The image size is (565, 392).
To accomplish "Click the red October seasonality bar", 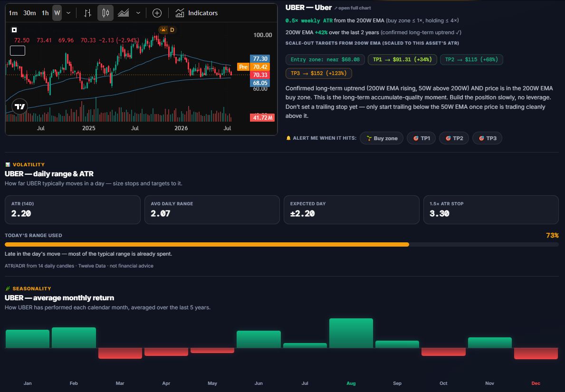I will [x=443, y=352].
